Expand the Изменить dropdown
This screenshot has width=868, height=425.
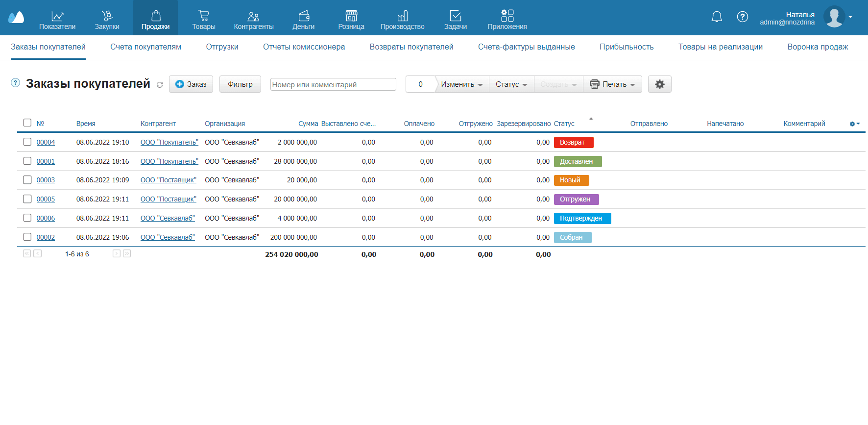point(461,84)
